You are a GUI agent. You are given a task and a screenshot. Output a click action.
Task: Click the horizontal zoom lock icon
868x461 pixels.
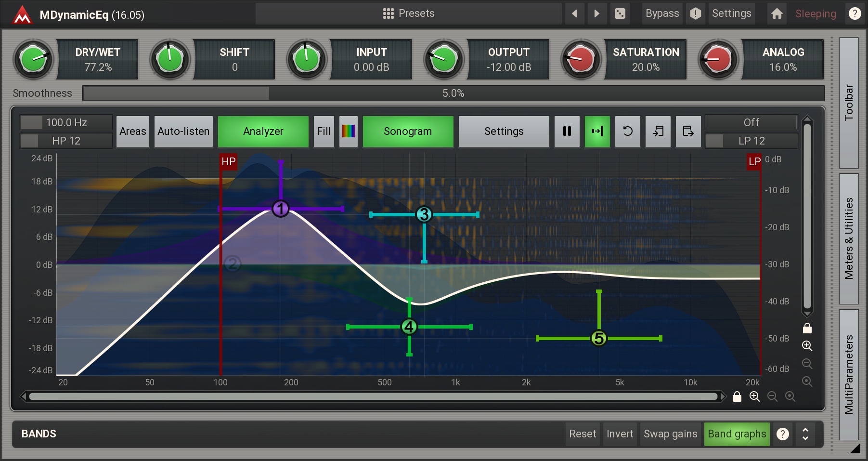coord(737,396)
